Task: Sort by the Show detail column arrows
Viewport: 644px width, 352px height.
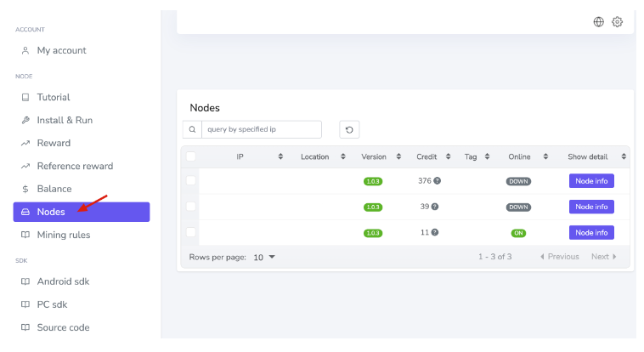Action: point(624,156)
